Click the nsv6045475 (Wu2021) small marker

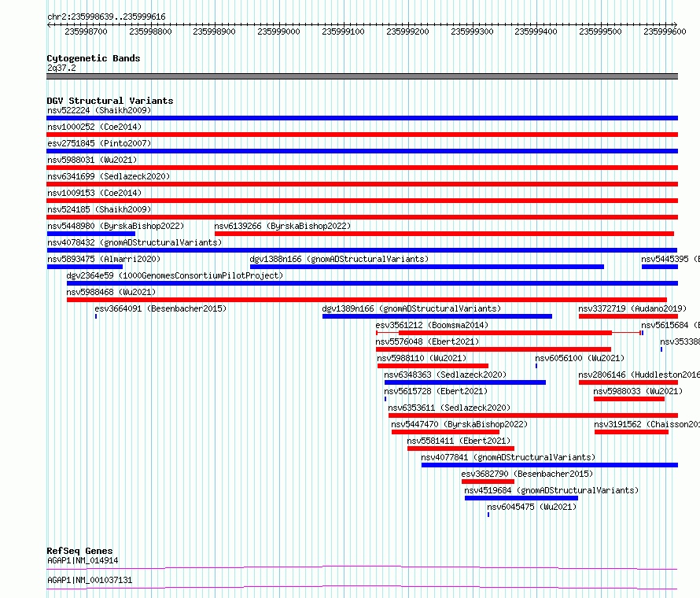[x=488, y=515]
